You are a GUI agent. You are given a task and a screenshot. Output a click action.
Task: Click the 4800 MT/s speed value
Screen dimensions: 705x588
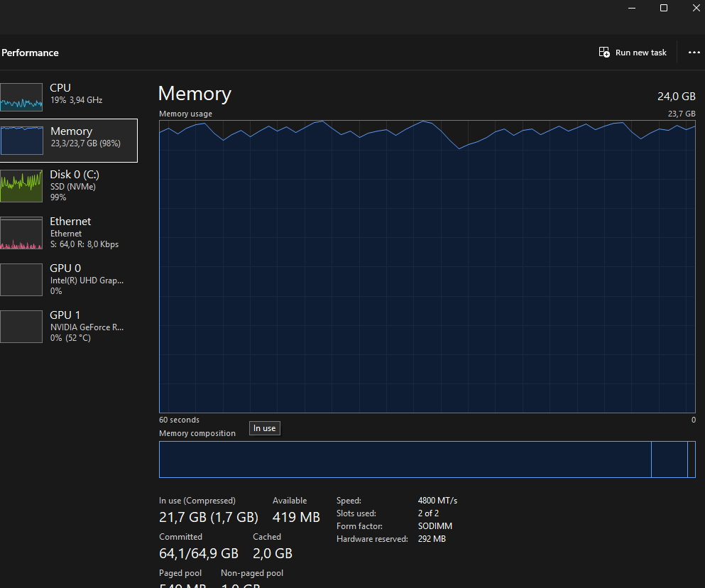(437, 501)
